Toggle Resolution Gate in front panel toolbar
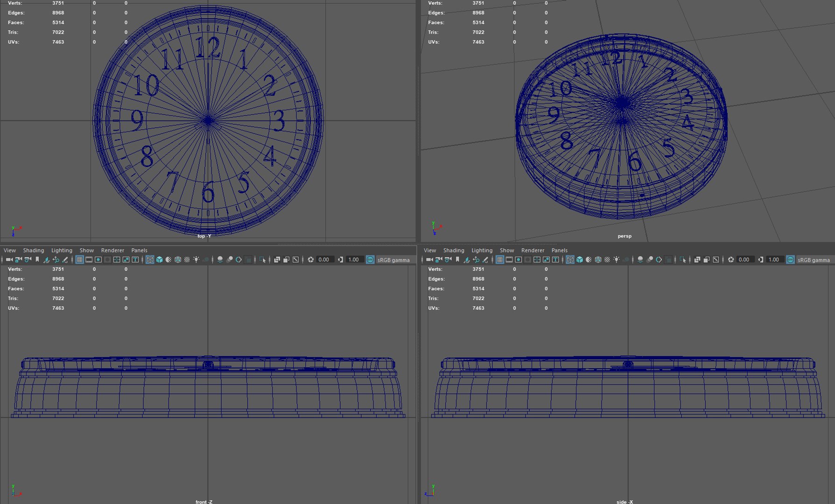835x504 pixels. point(98,260)
